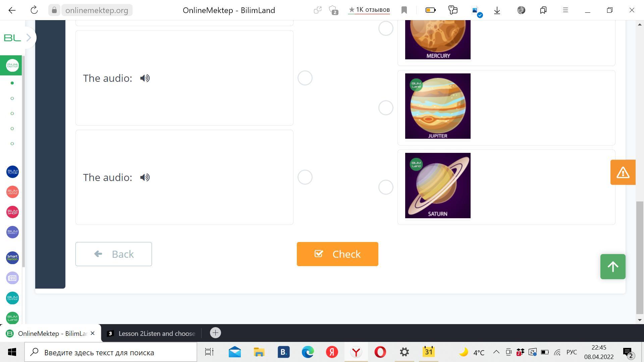Image resolution: width=644 pixels, height=362 pixels.
Task: Open the Smart Nation sidebar icon
Action: coord(12,258)
